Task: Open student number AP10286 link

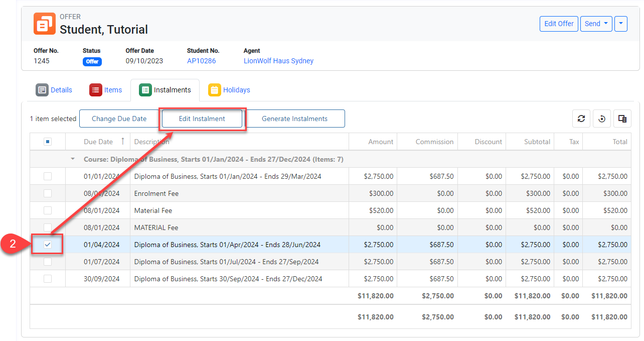Action: click(x=201, y=61)
